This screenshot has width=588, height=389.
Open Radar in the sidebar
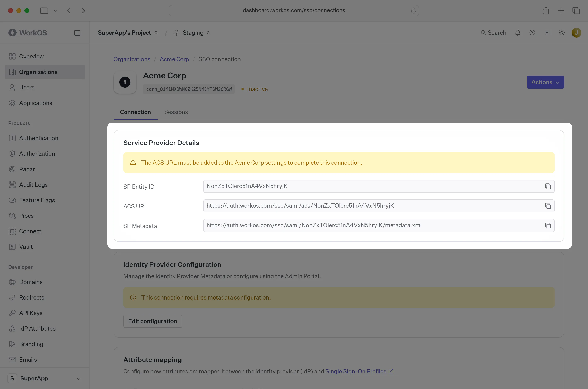[45, 169]
